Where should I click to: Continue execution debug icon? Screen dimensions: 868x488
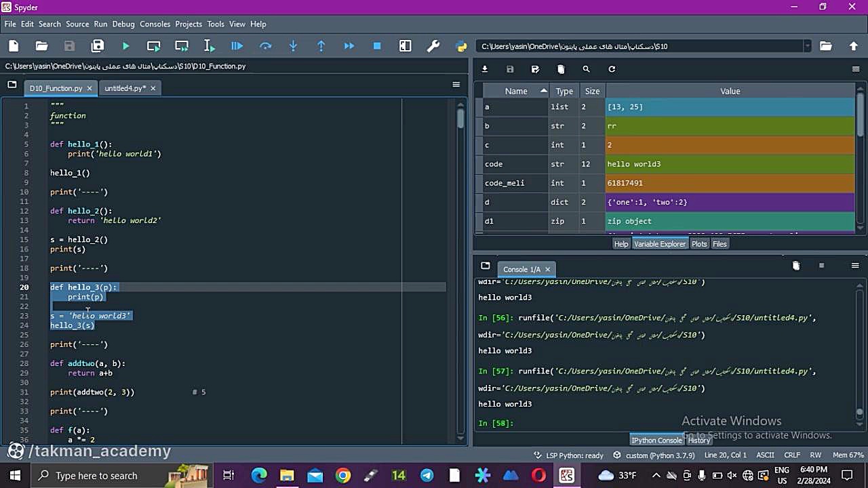[349, 46]
